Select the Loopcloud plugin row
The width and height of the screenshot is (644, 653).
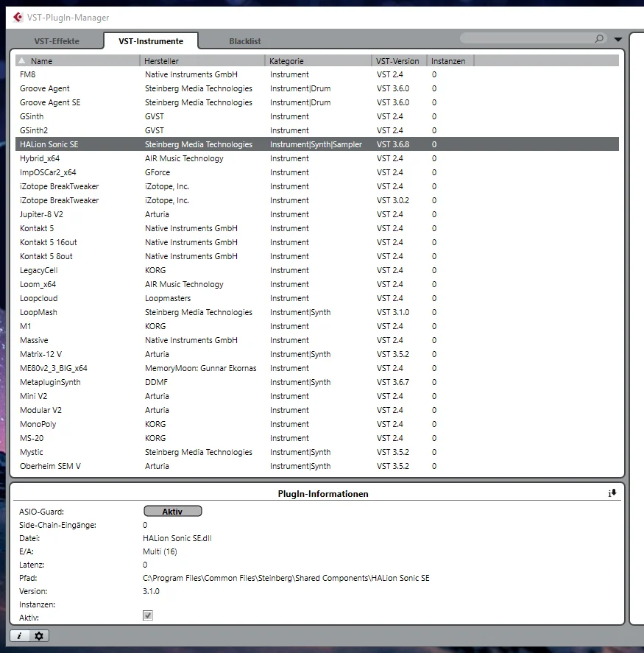[317, 298]
